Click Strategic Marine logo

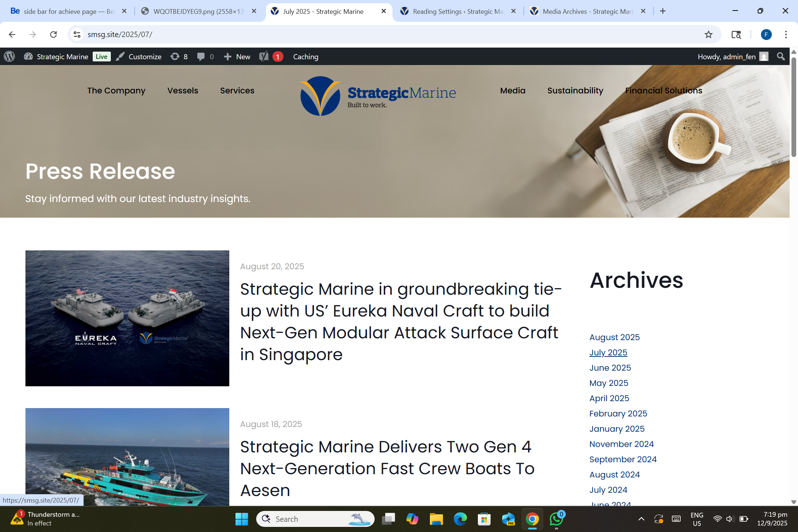(378, 96)
